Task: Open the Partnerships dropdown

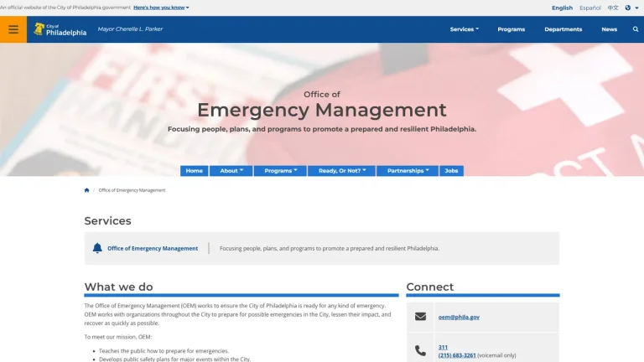Action: click(408, 171)
